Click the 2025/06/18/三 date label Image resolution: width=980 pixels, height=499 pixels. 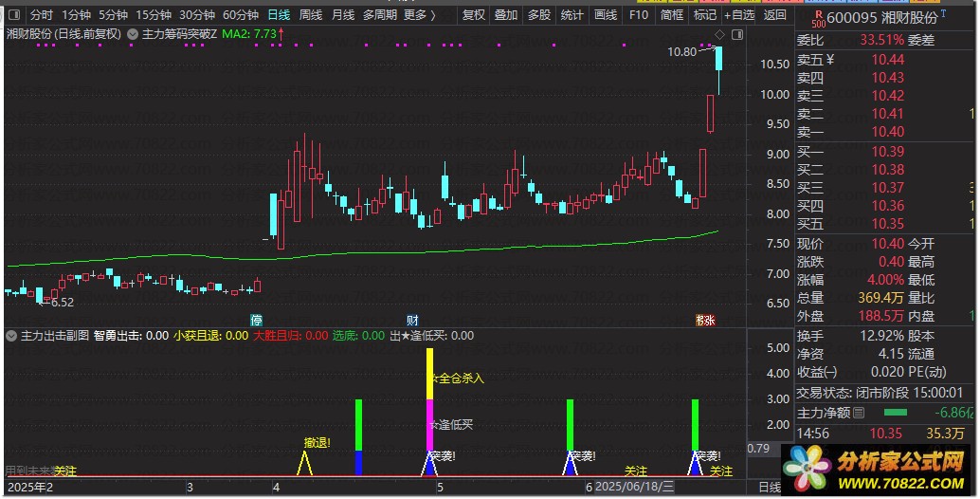634,487
